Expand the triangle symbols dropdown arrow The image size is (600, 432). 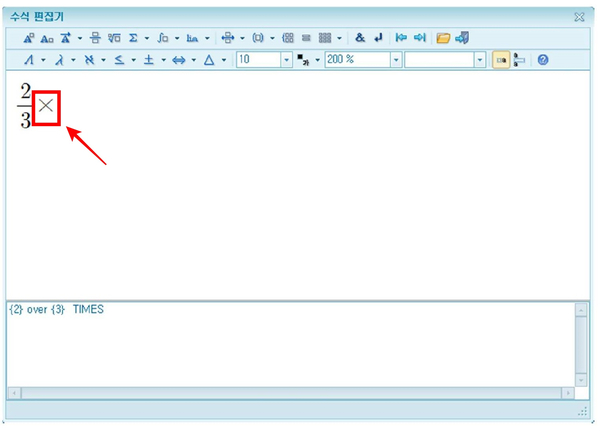point(224,60)
